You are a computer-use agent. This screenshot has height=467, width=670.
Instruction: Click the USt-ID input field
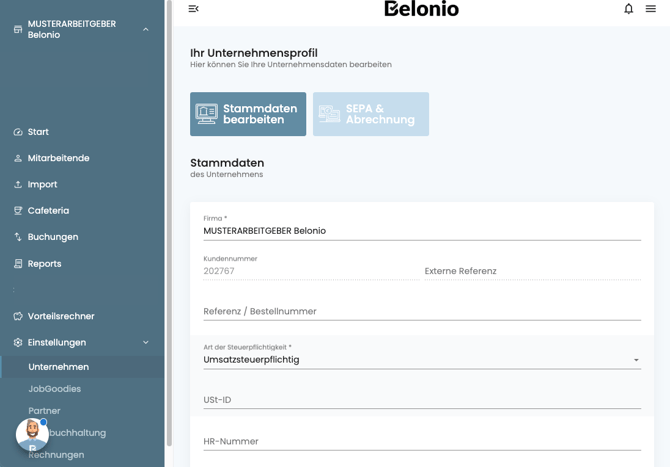(422, 400)
